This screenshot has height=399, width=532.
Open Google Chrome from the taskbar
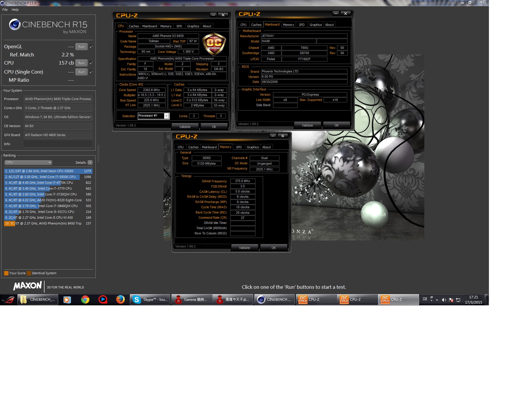click(85, 299)
